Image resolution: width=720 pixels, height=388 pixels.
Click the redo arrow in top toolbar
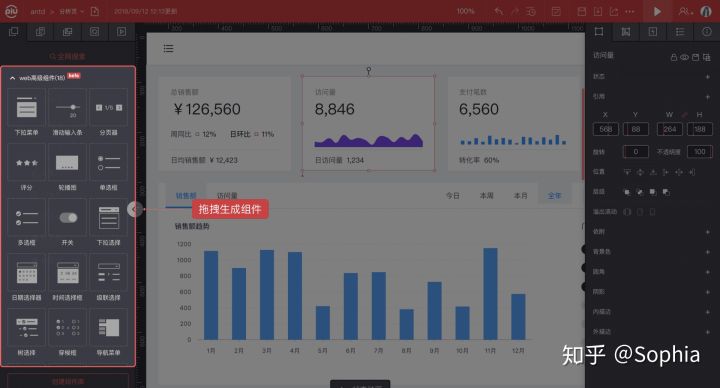click(x=515, y=11)
